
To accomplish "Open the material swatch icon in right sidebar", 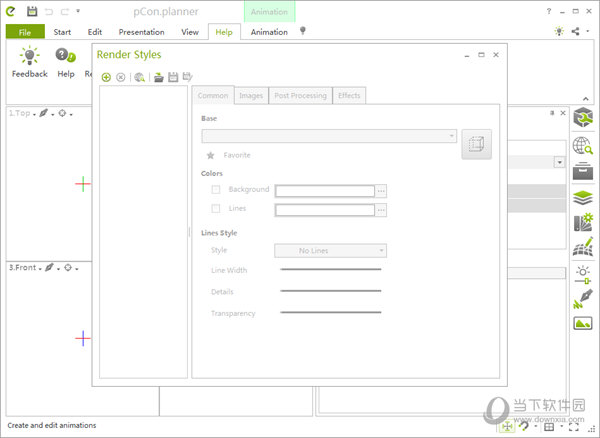I will tap(583, 222).
